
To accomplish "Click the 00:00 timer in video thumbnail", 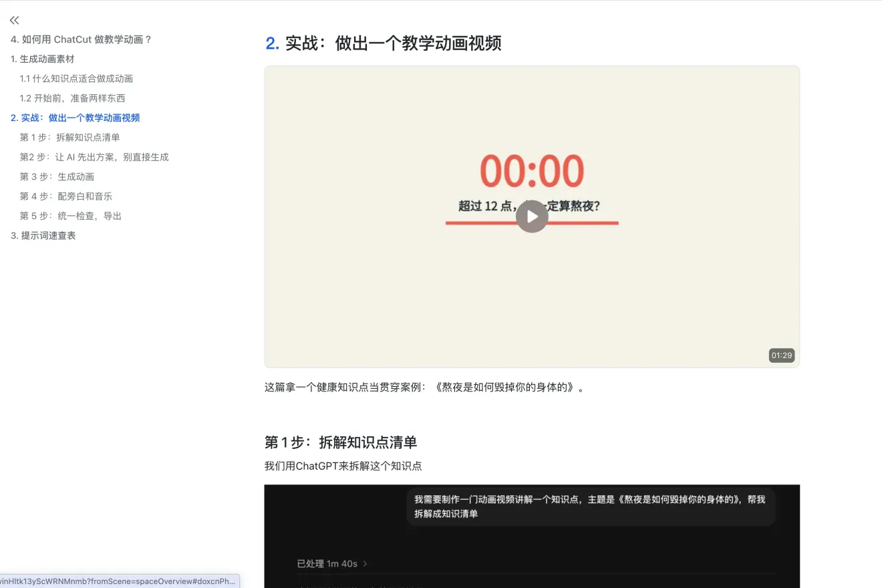I will 532,171.
